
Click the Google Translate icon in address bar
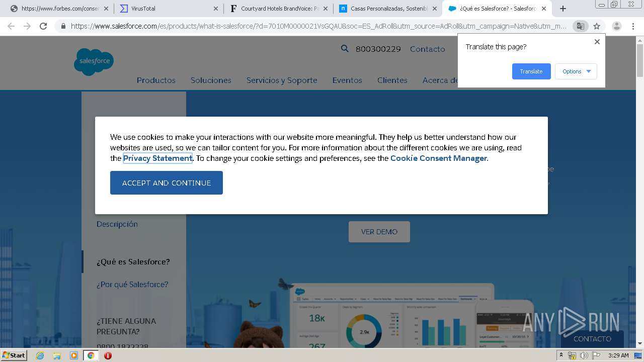click(x=580, y=26)
